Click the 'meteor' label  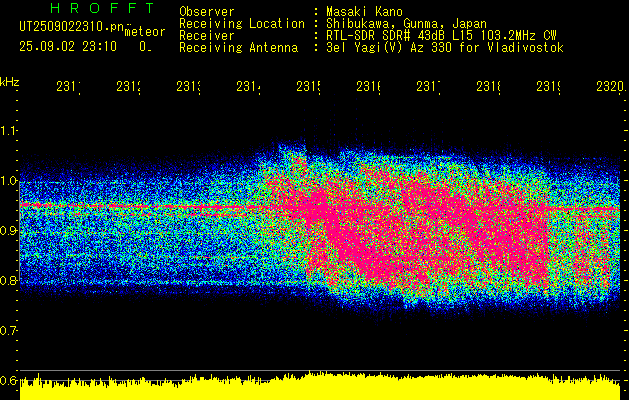click(145, 32)
